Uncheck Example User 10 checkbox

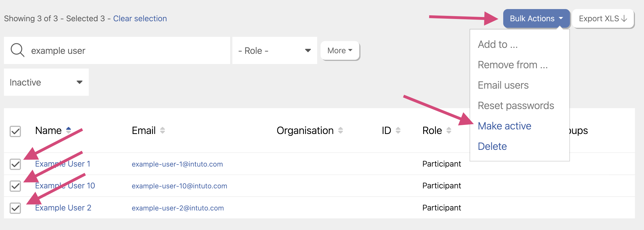point(15,186)
